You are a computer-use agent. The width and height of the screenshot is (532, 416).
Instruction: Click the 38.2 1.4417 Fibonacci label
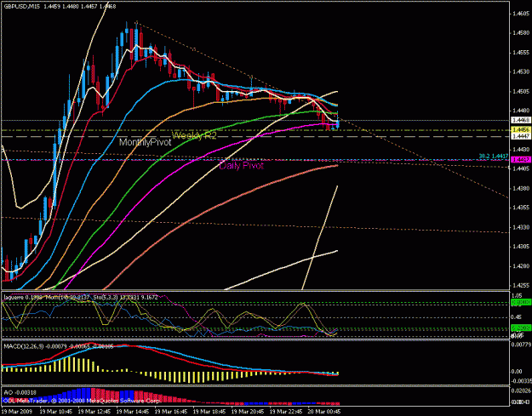click(x=494, y=156)
